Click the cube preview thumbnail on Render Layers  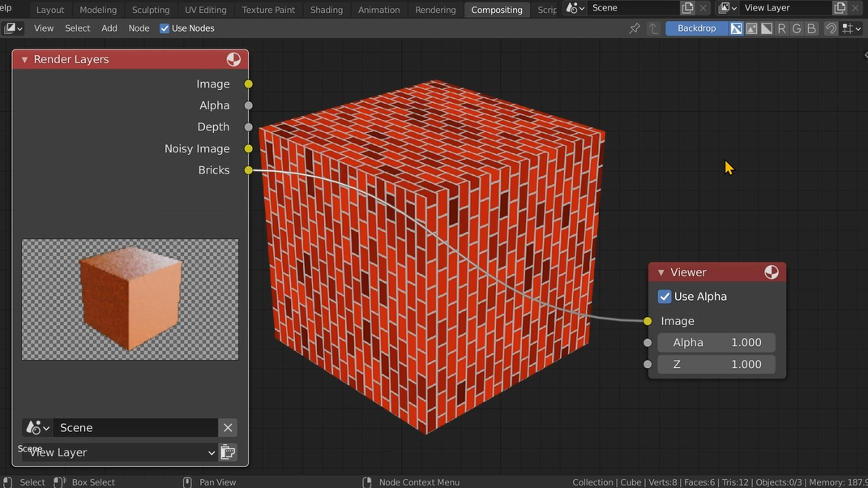[130, 299]
